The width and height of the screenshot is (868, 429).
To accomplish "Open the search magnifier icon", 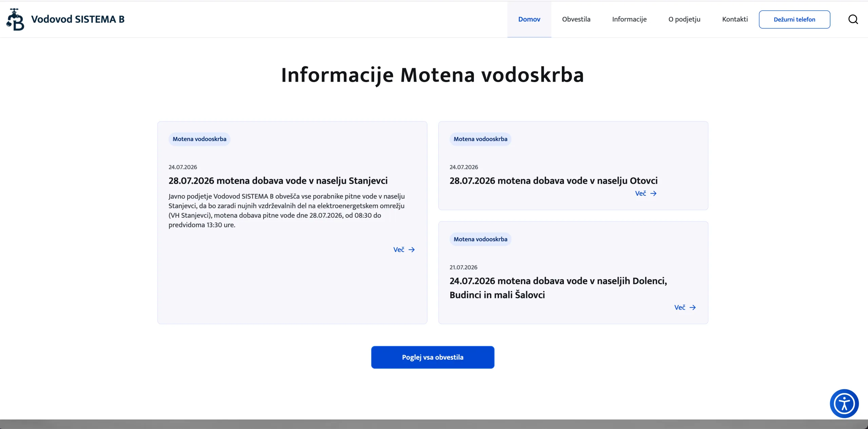I will click(x=853, y=19).
